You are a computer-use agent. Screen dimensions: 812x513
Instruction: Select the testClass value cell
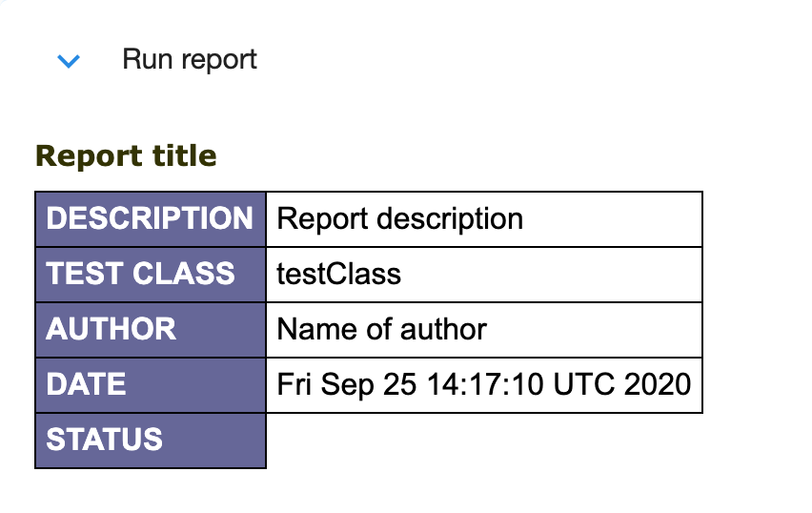click(x=338, y=275)
